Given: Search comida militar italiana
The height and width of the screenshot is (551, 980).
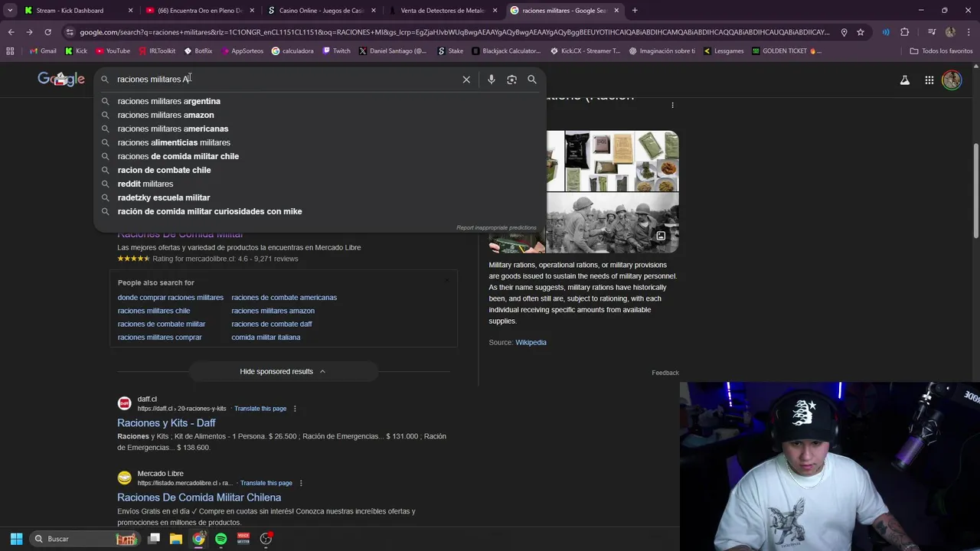Looking at the screenshot, I should 266,337.
